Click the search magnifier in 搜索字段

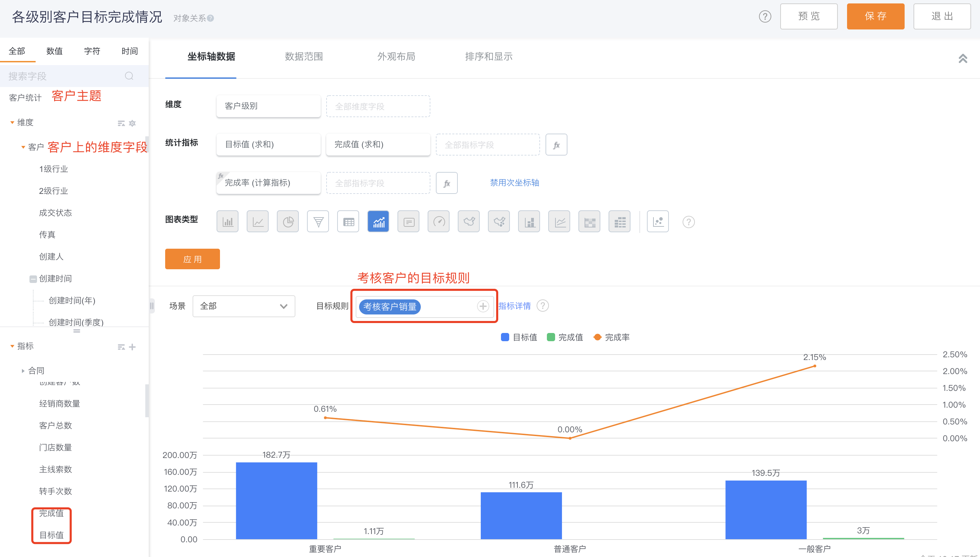tap(129, 76)
